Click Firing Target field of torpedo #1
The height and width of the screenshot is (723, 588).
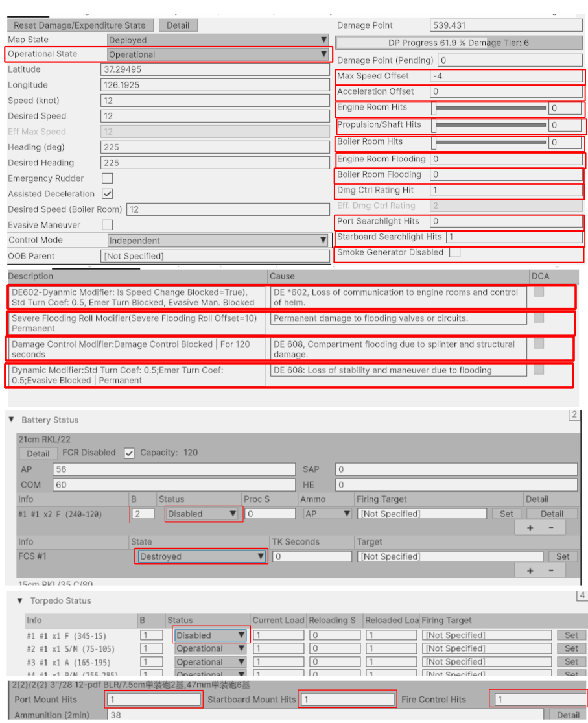(487, 635)
